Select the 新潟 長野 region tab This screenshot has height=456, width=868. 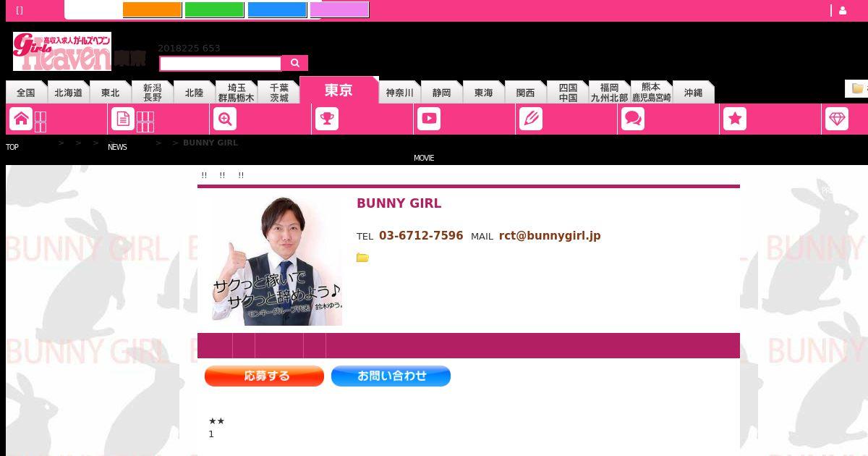pos(153,93)
